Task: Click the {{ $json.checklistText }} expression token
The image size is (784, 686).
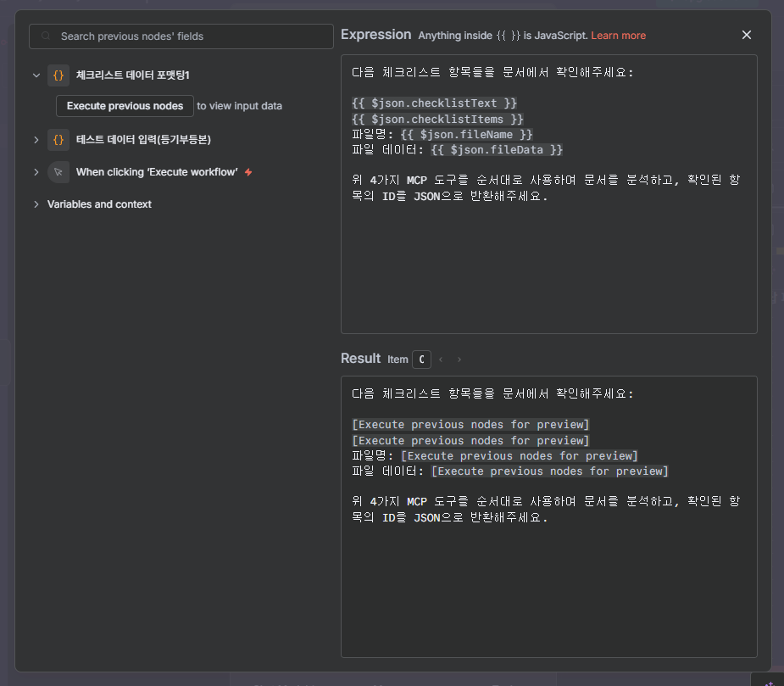Action: click(434, 103)
